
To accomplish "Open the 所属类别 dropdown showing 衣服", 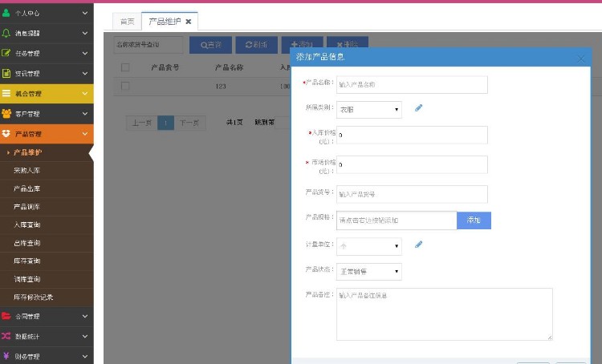I will 369,110.
